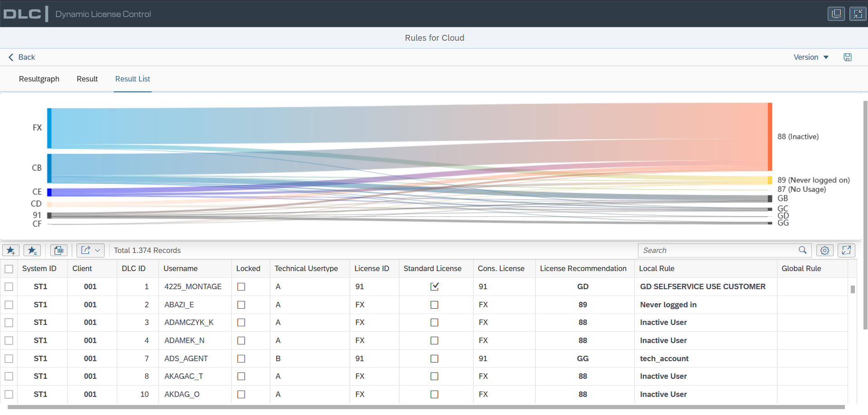The height and width of the screenshot is (415, 868).
Task: Click the save icon next to Version
Action: click(848, 57)
